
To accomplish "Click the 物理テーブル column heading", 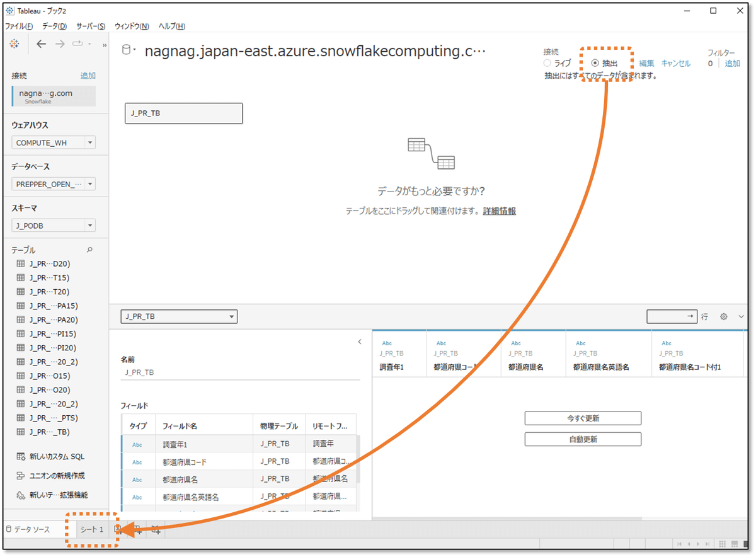I will 278,426.
